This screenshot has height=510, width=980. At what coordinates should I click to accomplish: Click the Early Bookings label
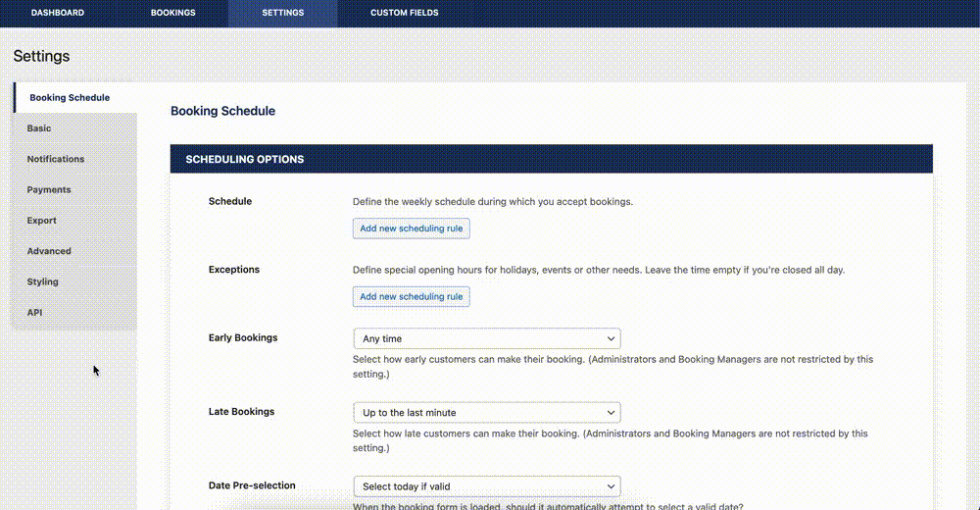click(243, 338)
